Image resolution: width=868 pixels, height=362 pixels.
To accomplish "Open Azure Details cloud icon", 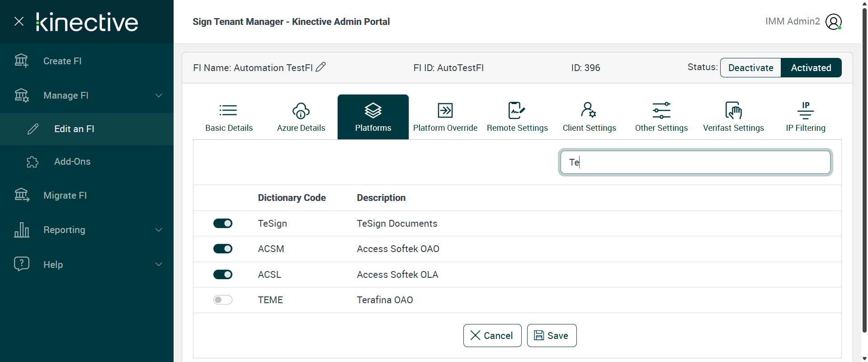I will (x=301, y=110).
